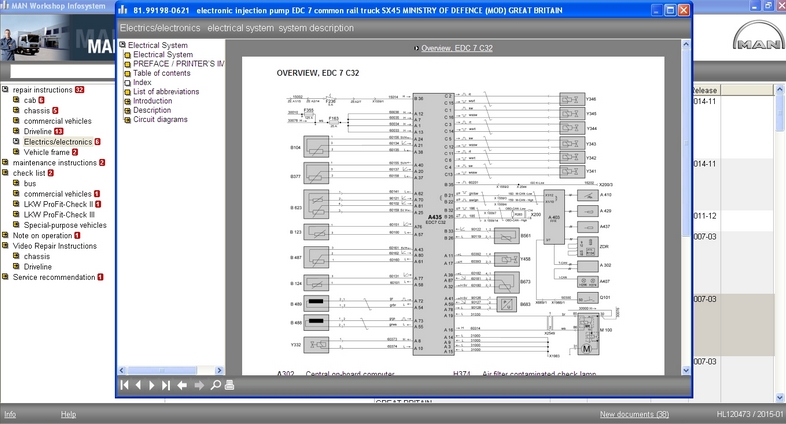Image resolution: width=786 pixels, height=424 pixels.
Task: Maximize the document viewer dialog window
Action: pos(670,10)
